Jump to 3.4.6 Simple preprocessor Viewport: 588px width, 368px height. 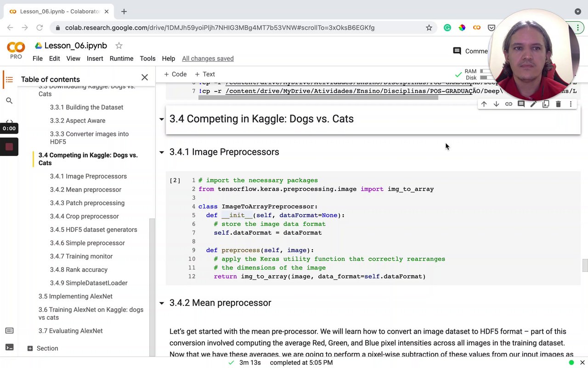(87, 243)
